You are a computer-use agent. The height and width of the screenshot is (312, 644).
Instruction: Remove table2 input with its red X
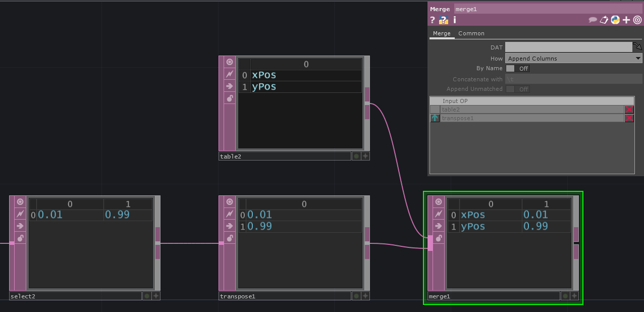click(x=629, y=110)
